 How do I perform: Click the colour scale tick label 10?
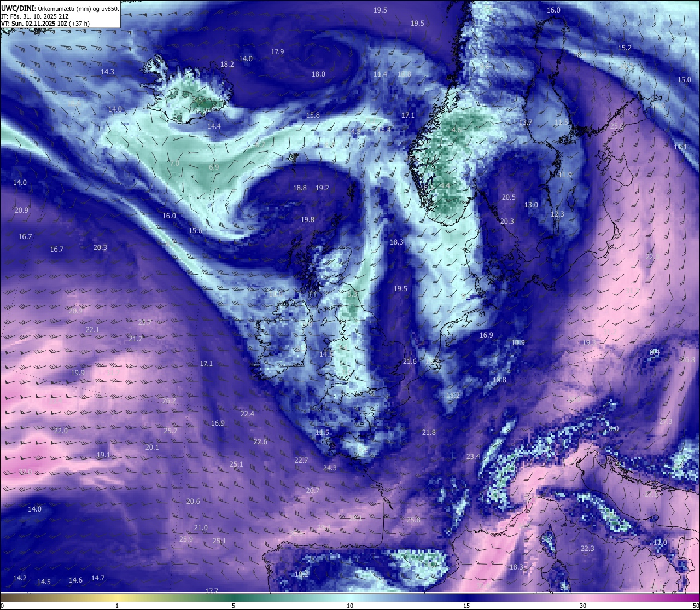pyautogui.click(x=350, y=606)
